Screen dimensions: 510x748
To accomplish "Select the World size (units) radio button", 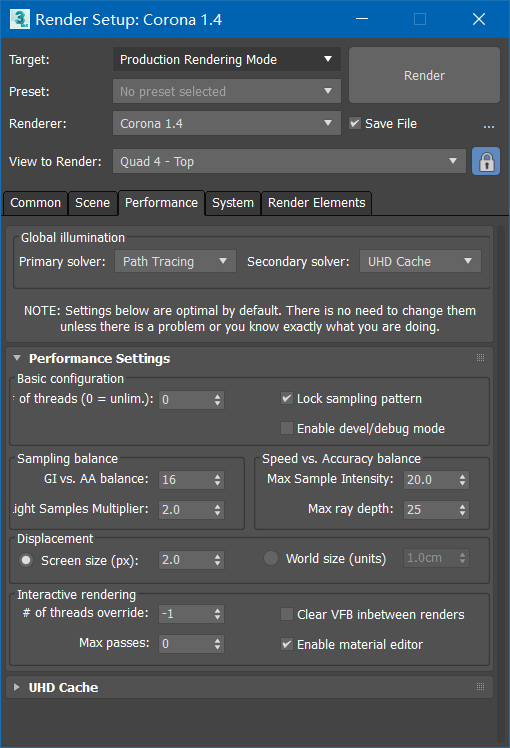I will (x=271, y=558).
